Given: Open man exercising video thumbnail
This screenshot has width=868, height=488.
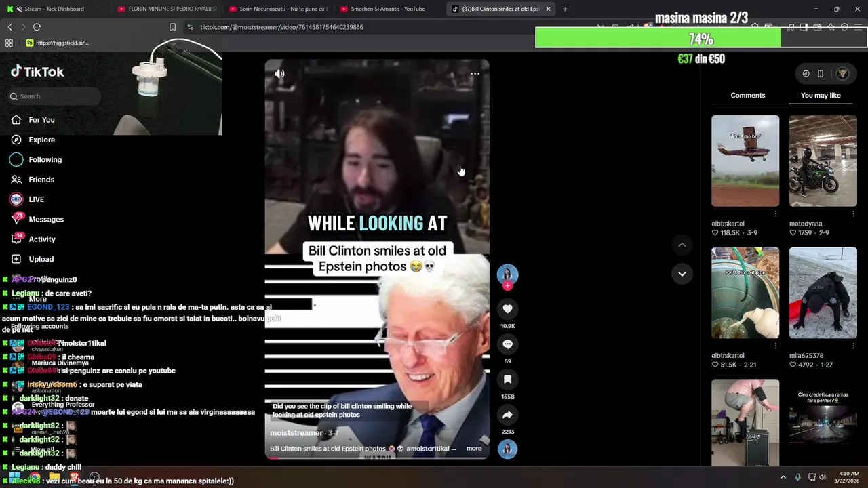Looking at the screenshot, I should point(745,423).
